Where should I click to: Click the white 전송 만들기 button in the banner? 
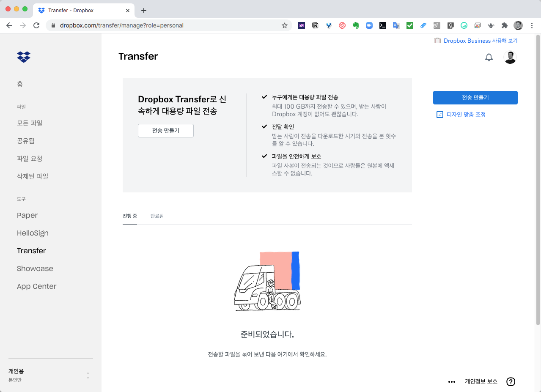166,131
